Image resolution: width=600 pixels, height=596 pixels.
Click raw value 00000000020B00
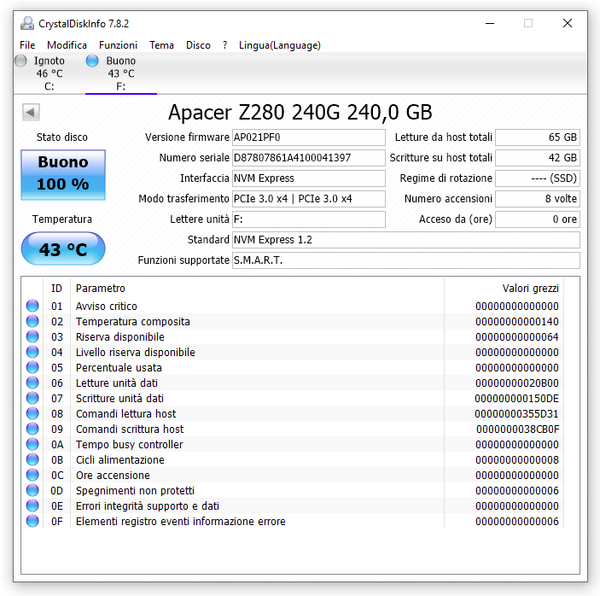[517, 383]
